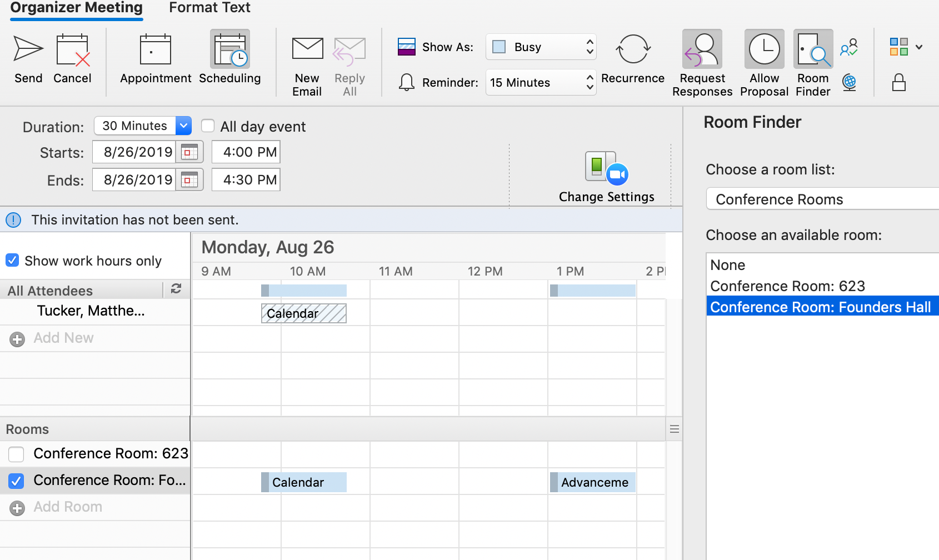Screen dimensions: 939x560
Task: Open the Scheduling view
Action: click(x=230, y=58)
